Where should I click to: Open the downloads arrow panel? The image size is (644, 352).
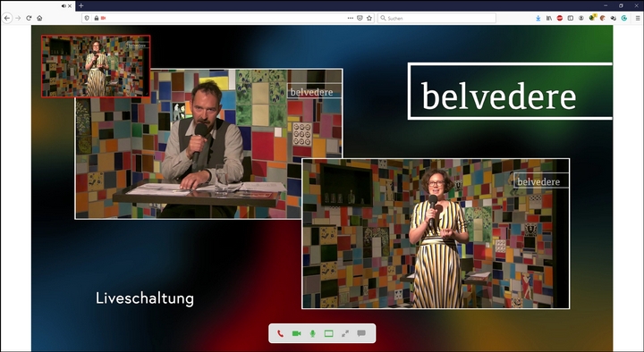(538, 18)
